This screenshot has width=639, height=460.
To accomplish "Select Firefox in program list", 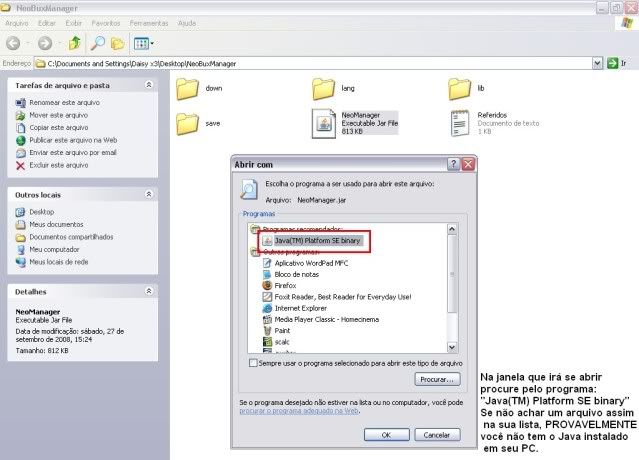I will 285,286.
